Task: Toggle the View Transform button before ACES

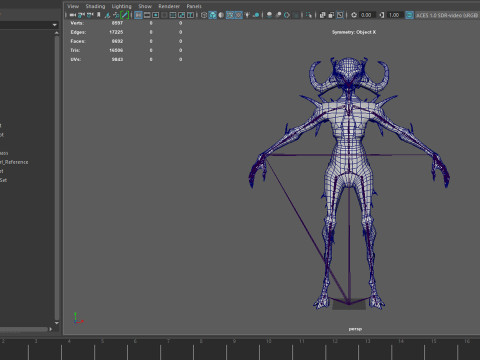Action: [x=409, y=15]
